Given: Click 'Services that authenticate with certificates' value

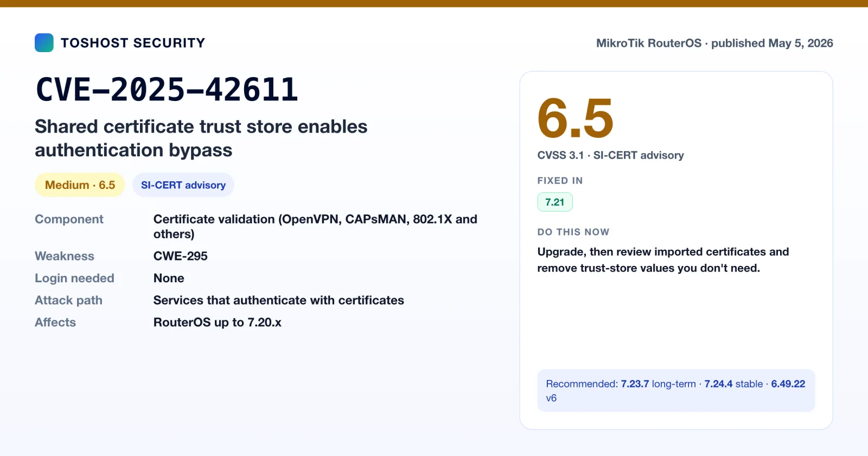Looking at the screenshot, I should pos(279,300).
